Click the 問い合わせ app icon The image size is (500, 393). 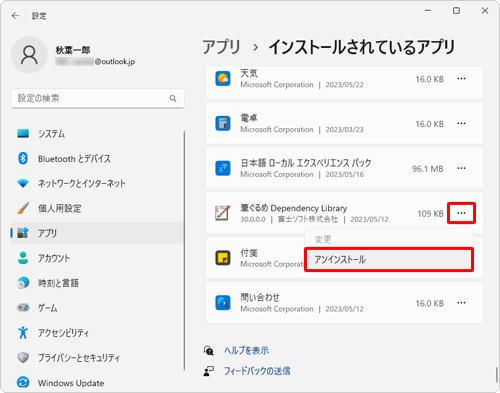(x=223, y=303)
